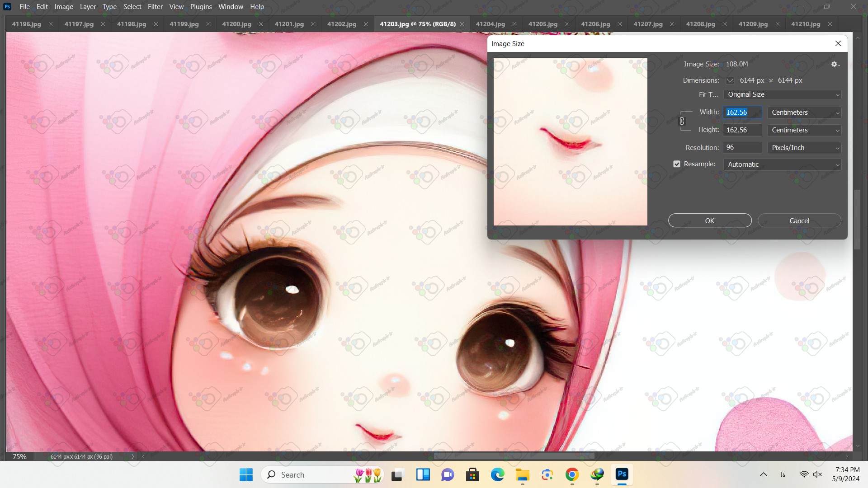The height and width of the screenshot is (488, 868).
Task: Open the Layer menu
Action: tap(88, 6)
